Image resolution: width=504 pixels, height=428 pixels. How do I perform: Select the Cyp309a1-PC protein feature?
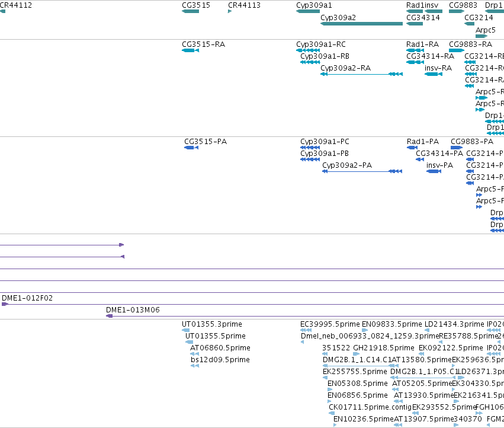tap(310, 148)
